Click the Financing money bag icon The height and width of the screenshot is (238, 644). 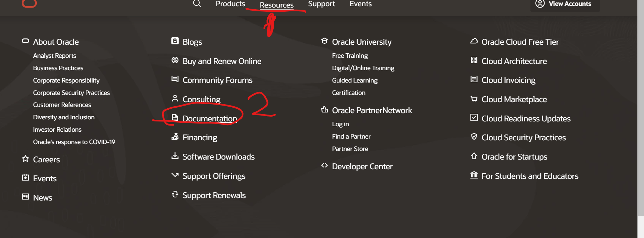(x=175, y=137)
